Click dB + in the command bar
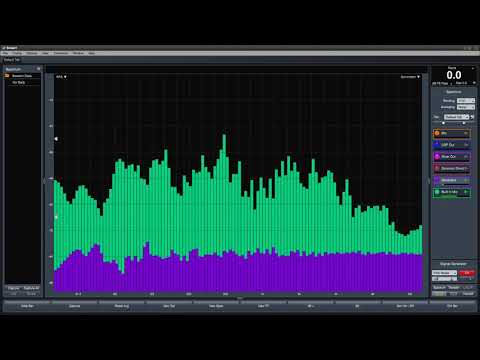This screenshot has width=480, height=360. click(x=310, y=306)
